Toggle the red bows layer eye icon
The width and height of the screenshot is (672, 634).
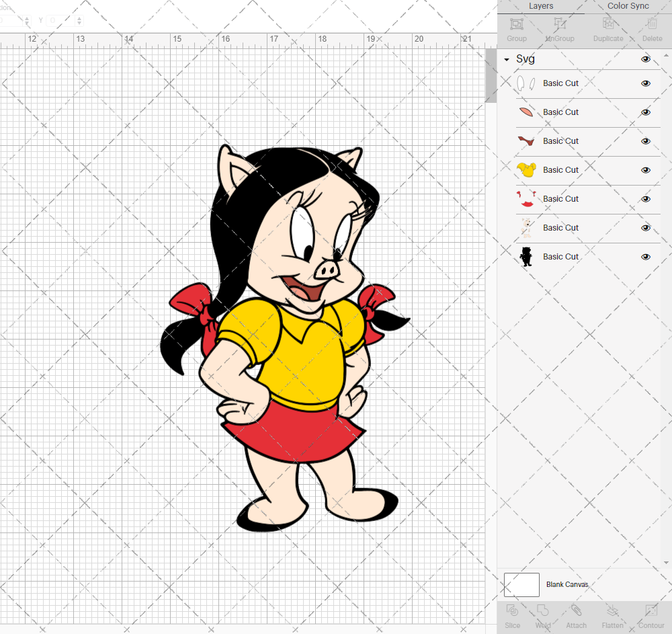pos(646,199)
